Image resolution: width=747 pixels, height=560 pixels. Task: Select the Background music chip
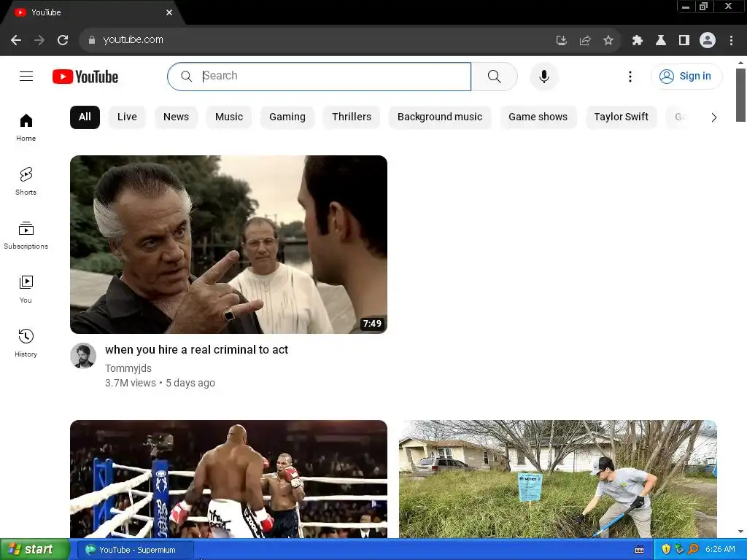coord(440,117)
